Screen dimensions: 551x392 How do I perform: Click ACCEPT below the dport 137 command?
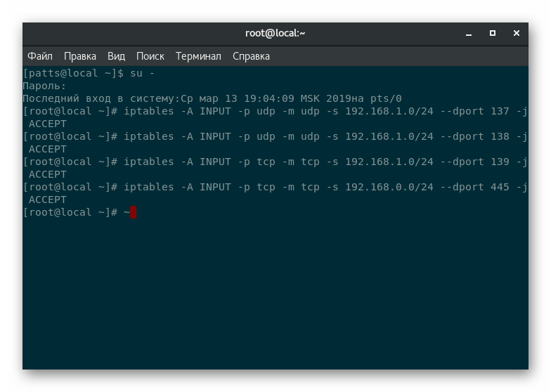click(x=48, y=124)
